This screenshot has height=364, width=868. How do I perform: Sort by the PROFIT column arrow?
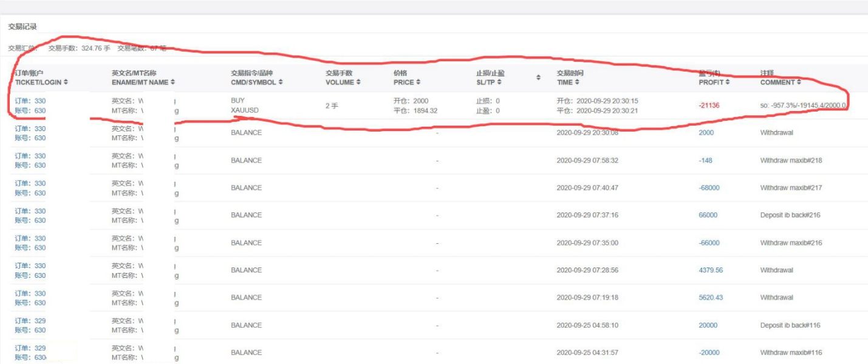pos(727,83)
